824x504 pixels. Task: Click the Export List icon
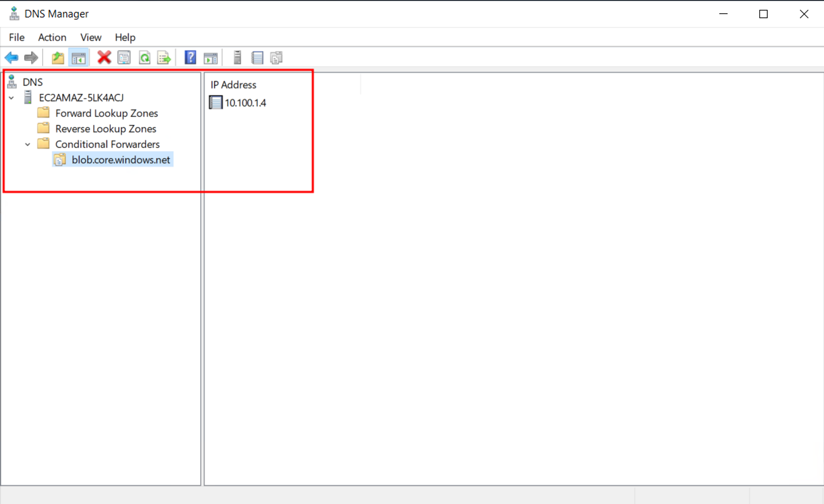164,58
